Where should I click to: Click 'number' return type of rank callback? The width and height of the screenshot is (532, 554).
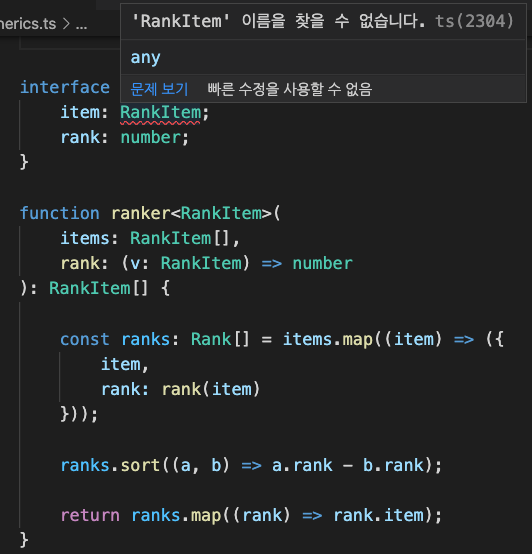(323, 263)
